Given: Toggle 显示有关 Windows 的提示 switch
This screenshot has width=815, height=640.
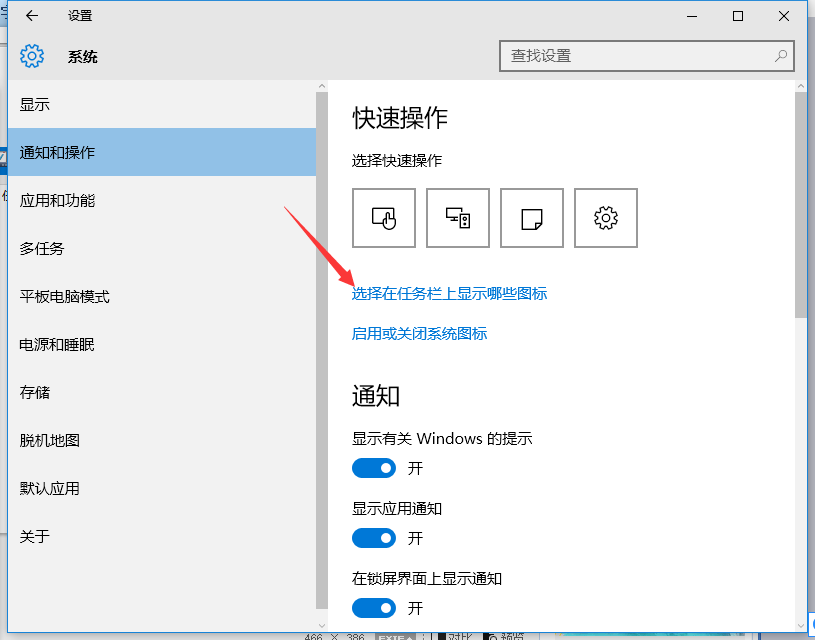Looking at the screenshot, I should click(x=374, y=468).
